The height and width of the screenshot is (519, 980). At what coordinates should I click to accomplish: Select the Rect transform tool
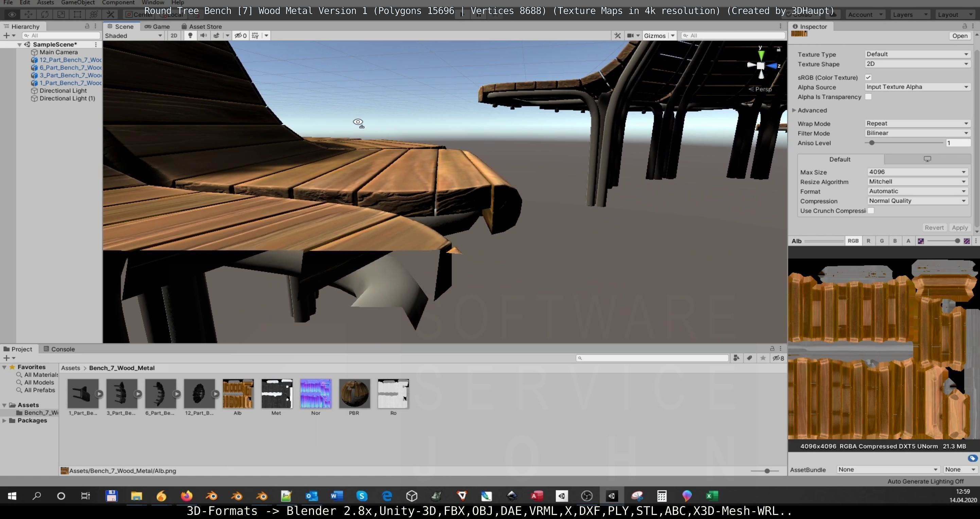[x=77, y=15]
